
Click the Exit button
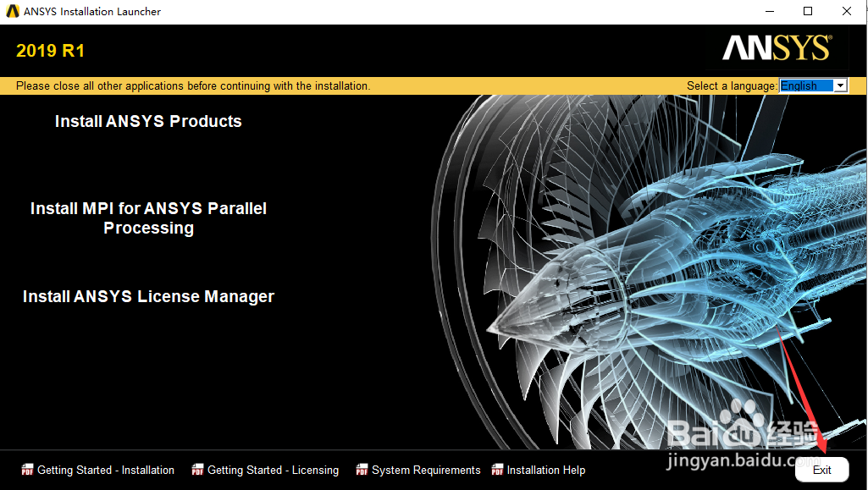click(821, 470)
